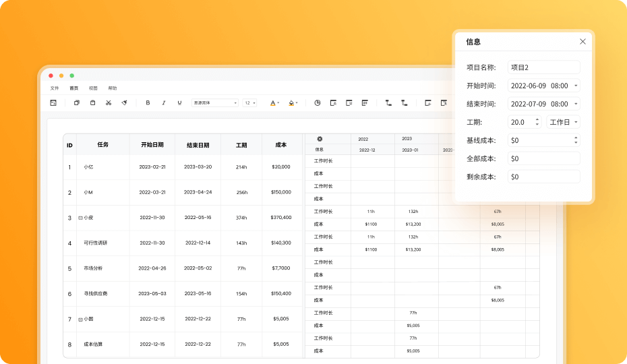Click the third task-settings window icon
Image resolution: width=627 pixels, height=364 pixels.
pyautogui.click(x=349, y=103)
